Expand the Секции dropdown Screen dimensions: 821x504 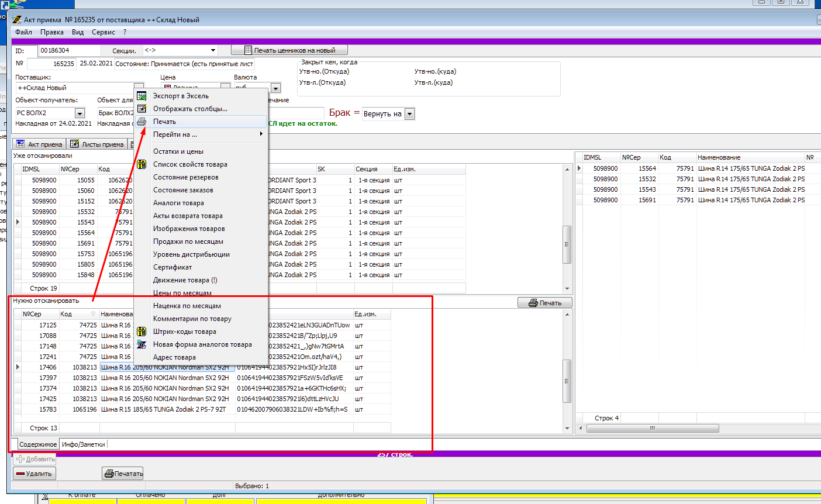(213, 50)
